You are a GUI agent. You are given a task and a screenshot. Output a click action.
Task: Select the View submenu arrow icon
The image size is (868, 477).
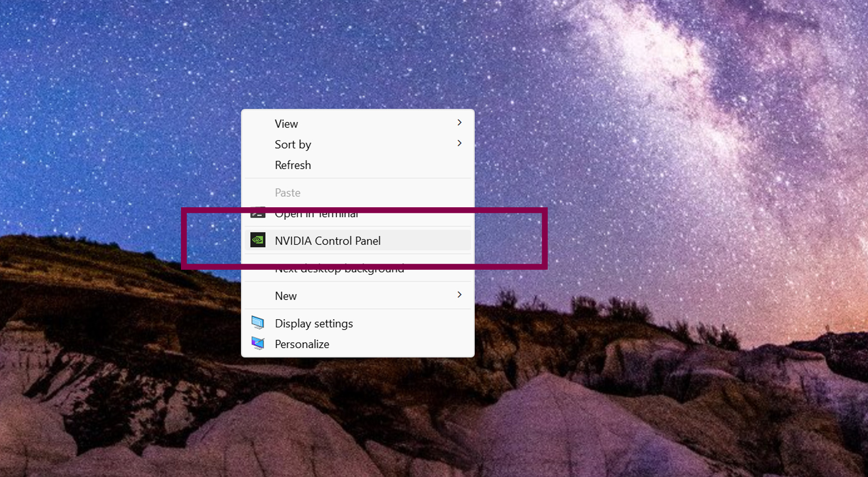tap(459, 122)
